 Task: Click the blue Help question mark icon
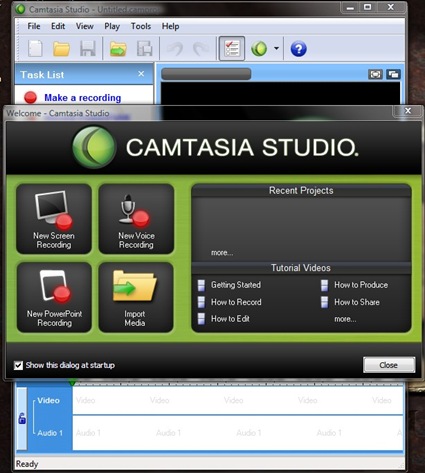pyautogui.click(x=298, y=49)
